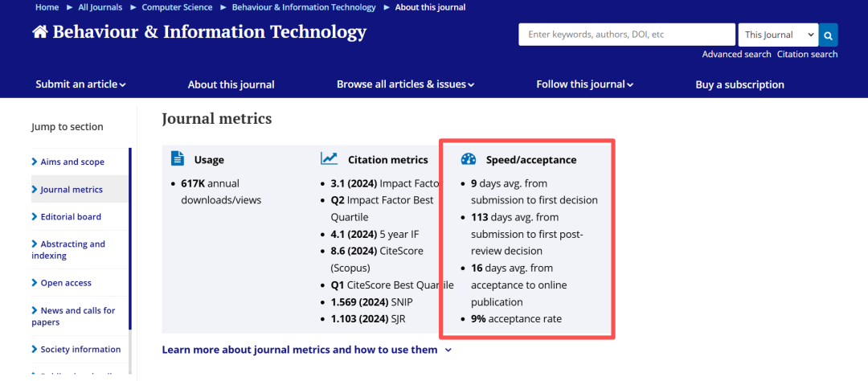Click the Usage document icon
Viewport: 868px width, 381px height.
click(178, 159)
